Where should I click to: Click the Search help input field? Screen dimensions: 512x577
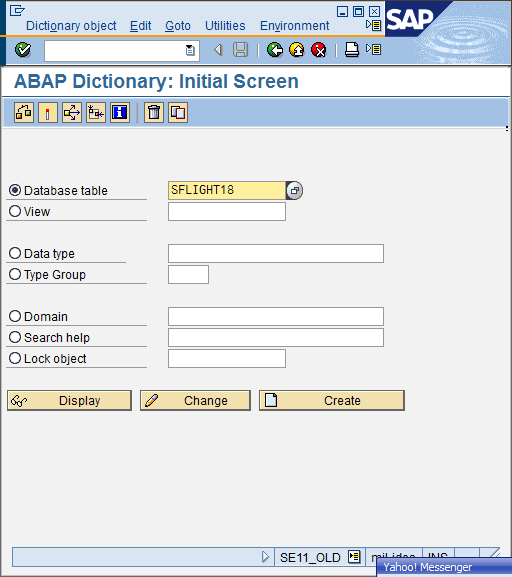(276, 337)
